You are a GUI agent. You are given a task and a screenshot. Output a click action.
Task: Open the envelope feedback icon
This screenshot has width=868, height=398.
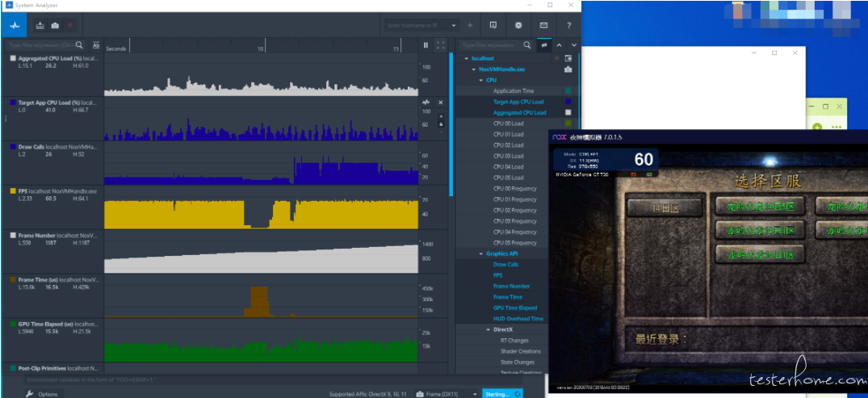[x=543, y=26]
